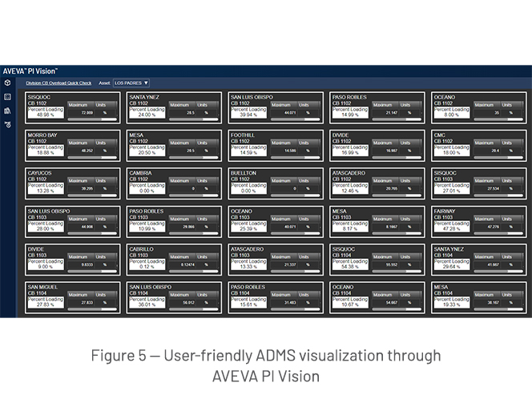The image size is (532, 399).
Task: Select FAIRWAY CB 1103 Percent Loading box
Action: coord(452,226)
